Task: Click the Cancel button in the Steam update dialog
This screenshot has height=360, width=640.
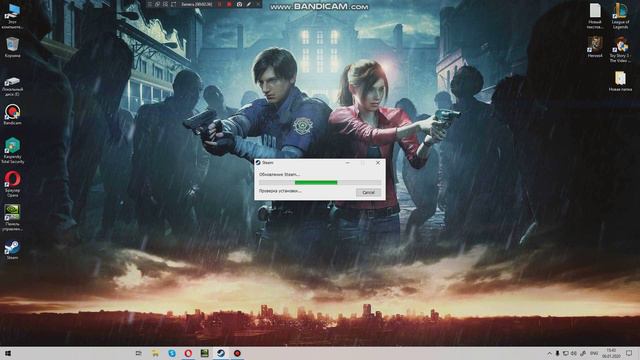Action: click(368, 192)
